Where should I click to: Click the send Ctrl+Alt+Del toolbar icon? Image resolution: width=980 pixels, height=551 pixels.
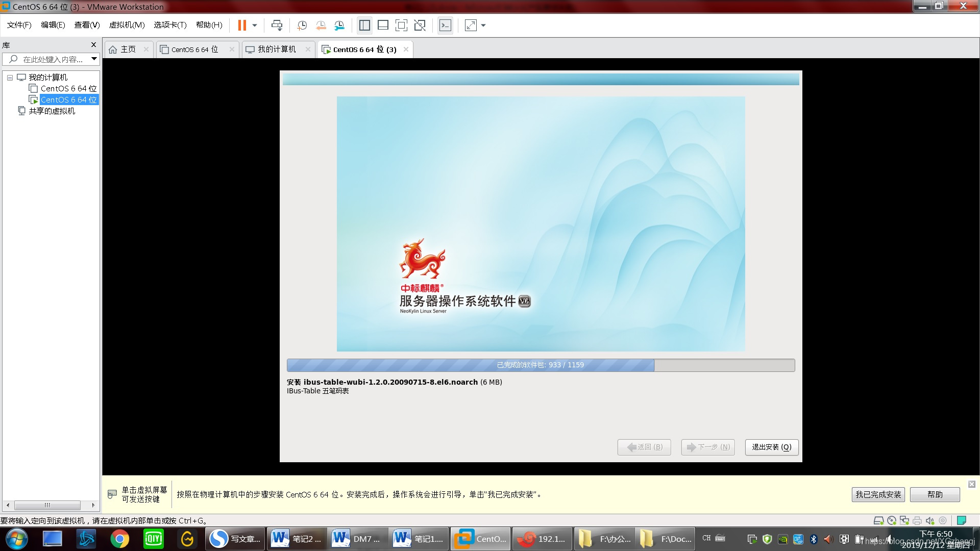[277, 25]
